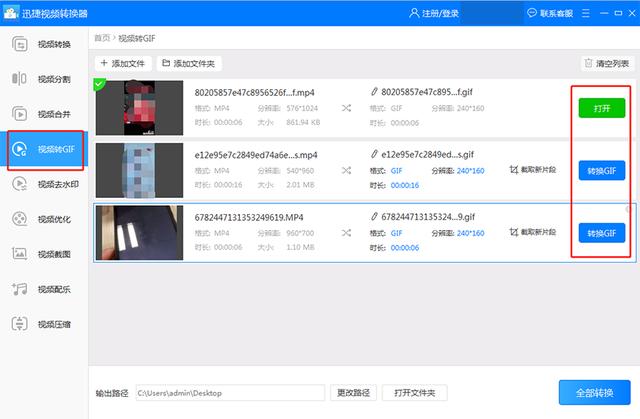Click shuffle arrows icon in 6782447131353249619 row

tap(346, 233)
